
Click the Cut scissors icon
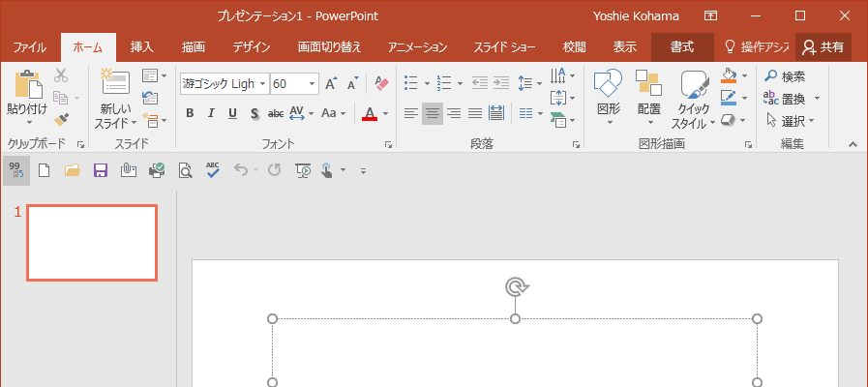pos(61,75)
